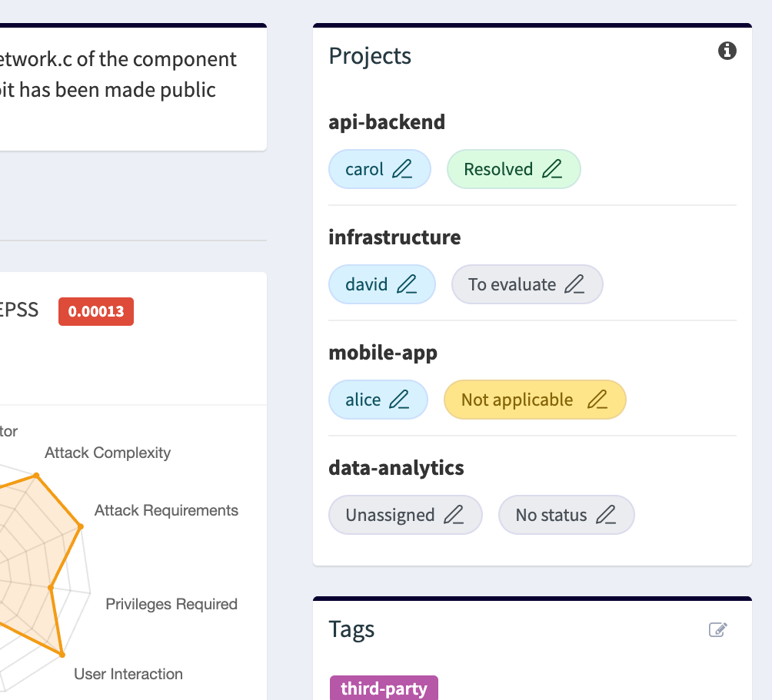
Task: Open the Tags edit icon
Action: coord(718,629)
